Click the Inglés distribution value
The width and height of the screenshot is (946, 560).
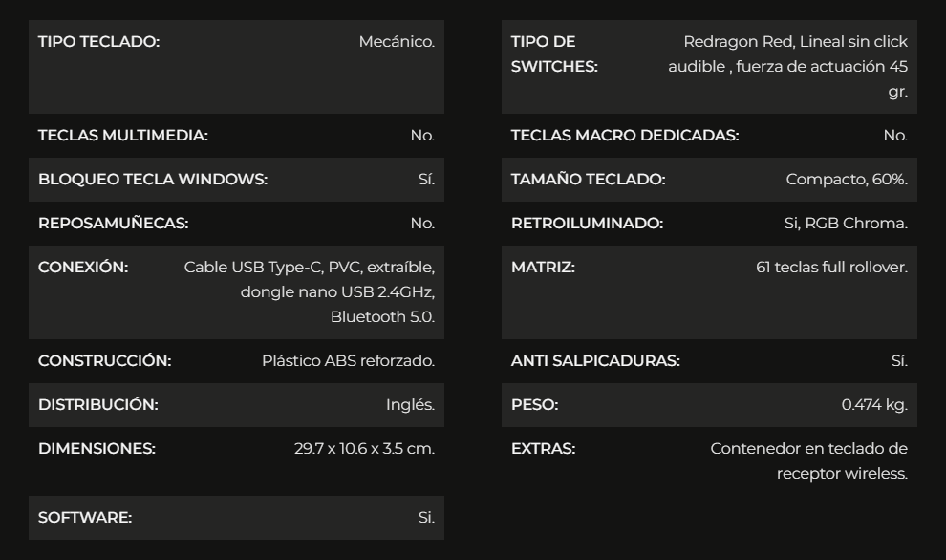point(410,405)
